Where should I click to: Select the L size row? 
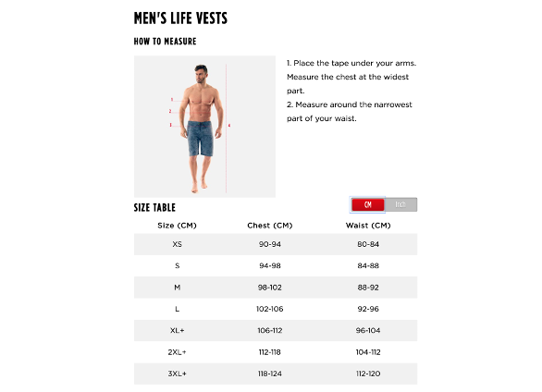tap(276, 309)
